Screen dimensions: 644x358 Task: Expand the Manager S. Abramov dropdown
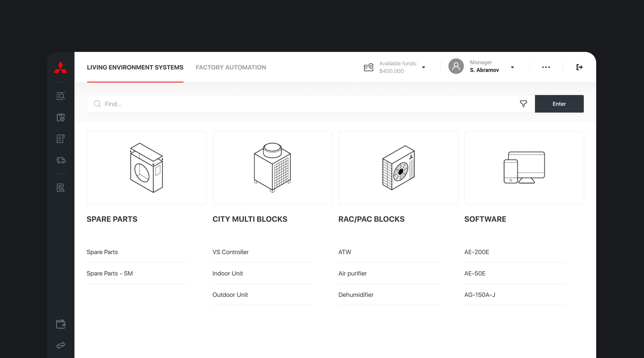(512, 67)
